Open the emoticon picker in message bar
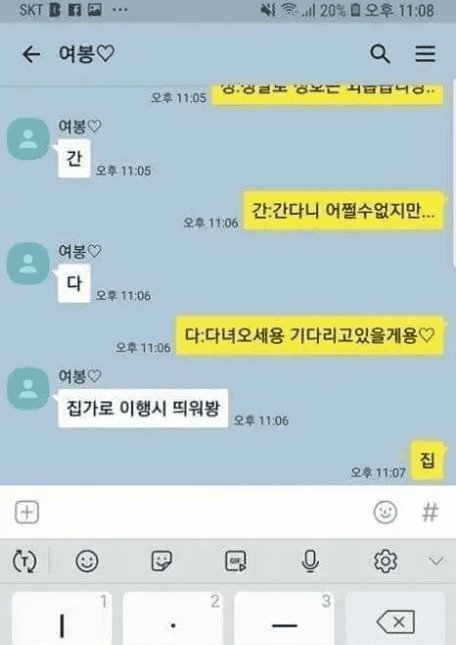This screenshot has width=456, height=645. [x=385, y=513]
